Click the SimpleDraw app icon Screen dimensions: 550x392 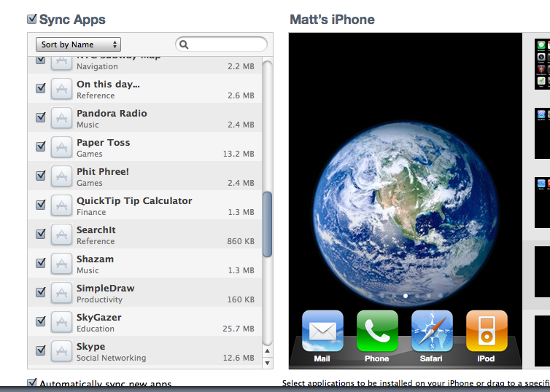pos(61,292)
